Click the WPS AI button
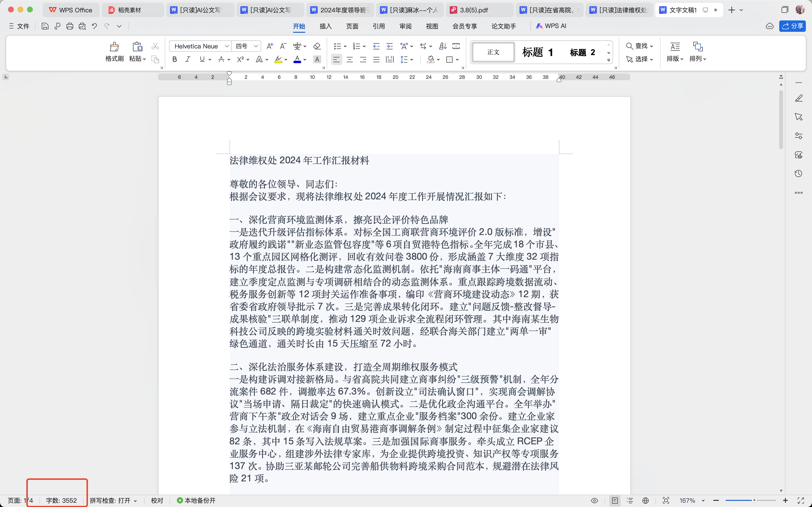812x507 pixels. click(551, 26)
